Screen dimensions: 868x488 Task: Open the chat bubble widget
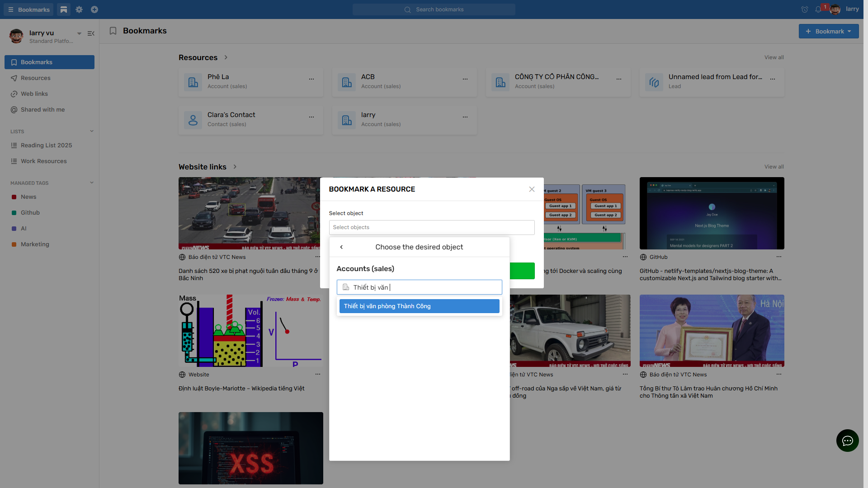coord(847,441)
